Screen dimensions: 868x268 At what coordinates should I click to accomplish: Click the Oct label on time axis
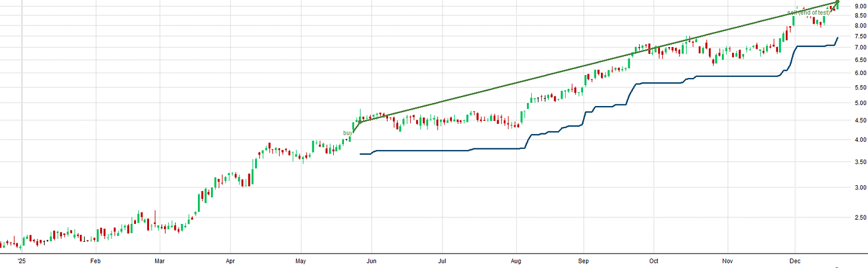653,261
